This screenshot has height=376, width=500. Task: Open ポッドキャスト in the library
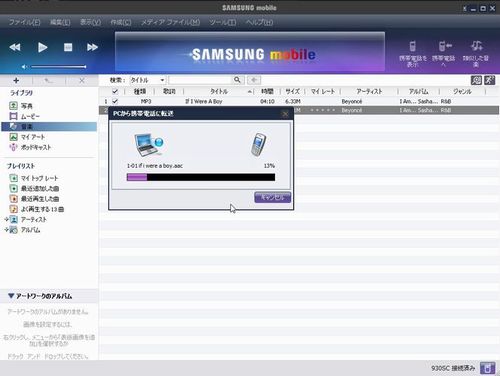[x=36, y=147]
